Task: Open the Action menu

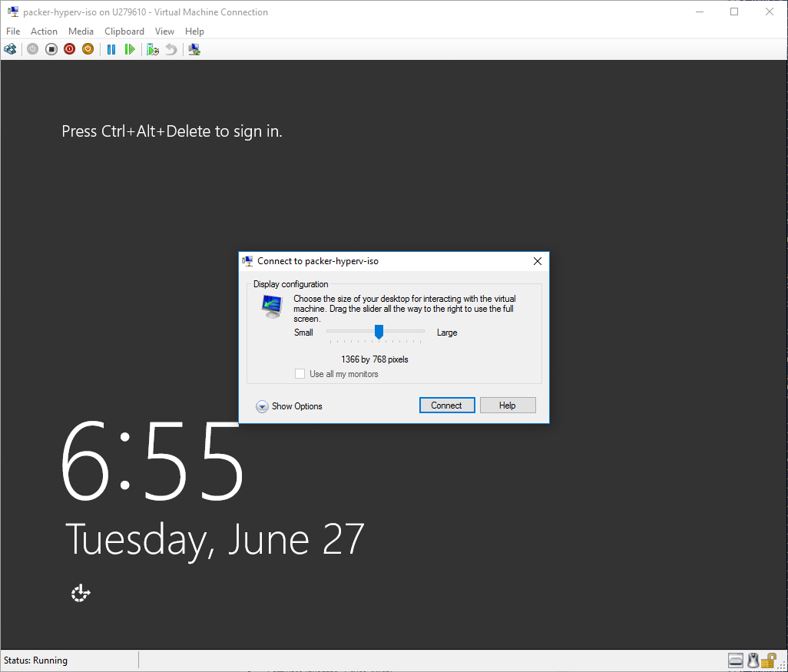Action: 44,31
